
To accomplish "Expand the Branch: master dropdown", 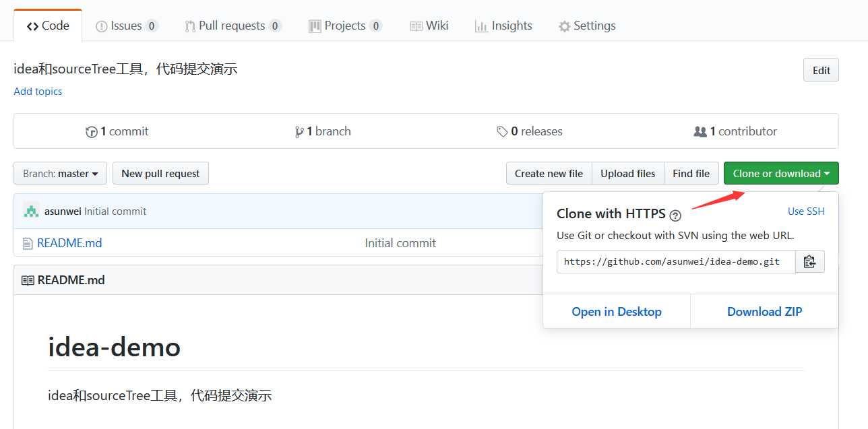I will (61, 173).
